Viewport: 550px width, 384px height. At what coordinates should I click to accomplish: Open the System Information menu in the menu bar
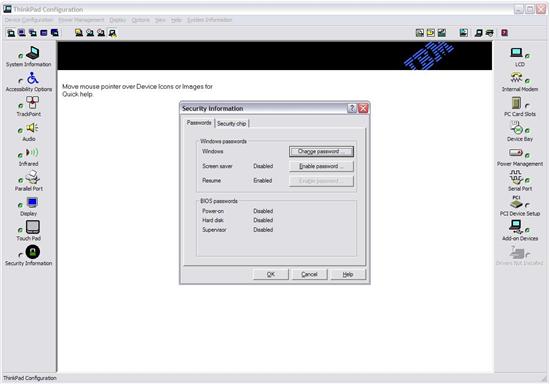209,20
